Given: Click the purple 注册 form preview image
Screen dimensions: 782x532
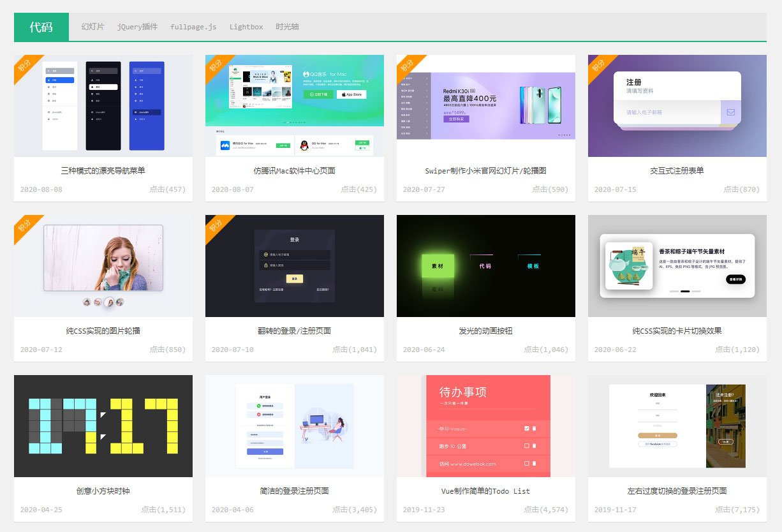Looking at the screenshot, I should (677, 106).
